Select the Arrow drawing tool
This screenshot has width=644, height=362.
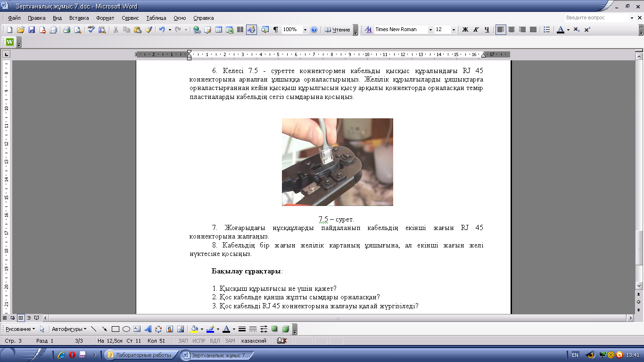tap(104, 329)
